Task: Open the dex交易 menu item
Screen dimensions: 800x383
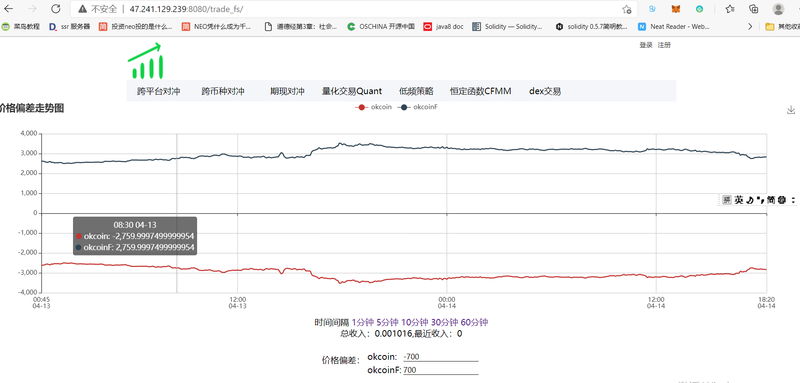Action: coord(545,91)
